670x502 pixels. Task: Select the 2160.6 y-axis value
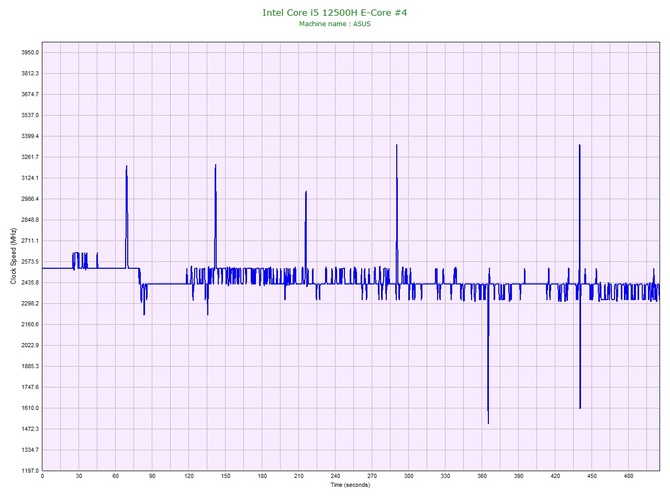pyautogui.click(x=30, y=325)
